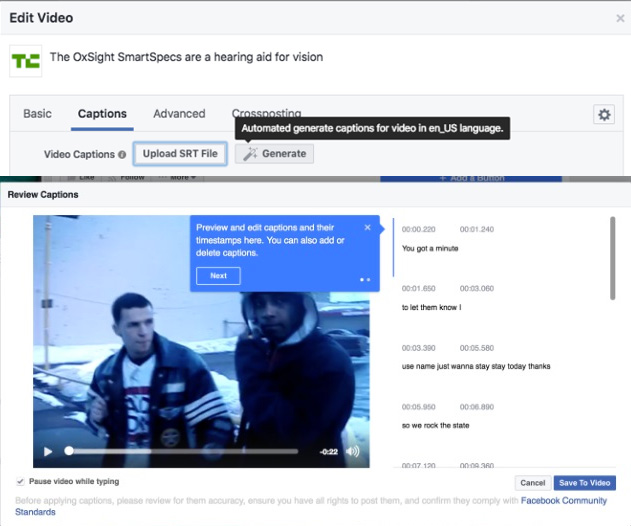Screen dimensions: 631x526
Task: Open the Crossposting tab
Action: [x=266, y=113]
